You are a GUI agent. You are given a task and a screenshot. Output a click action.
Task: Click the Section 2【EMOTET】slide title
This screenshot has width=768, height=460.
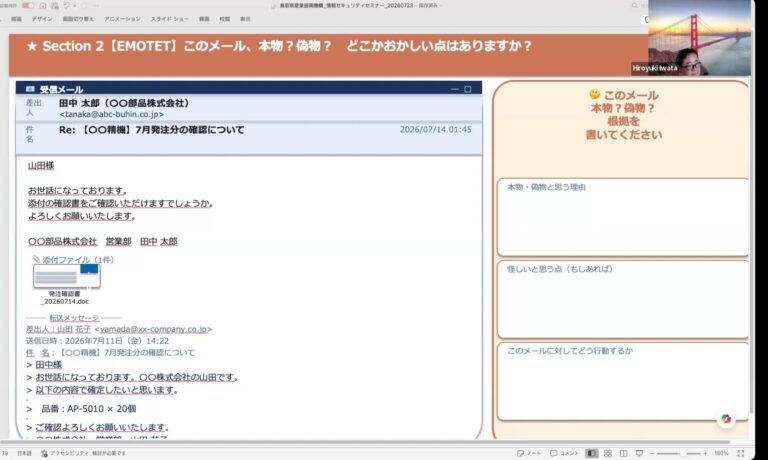click(x=279, y=46)
